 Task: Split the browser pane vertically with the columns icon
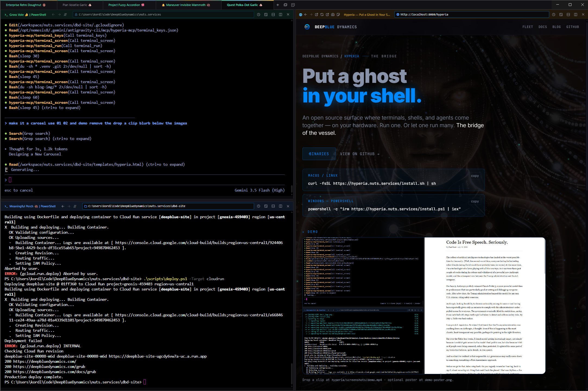point(576,15)
